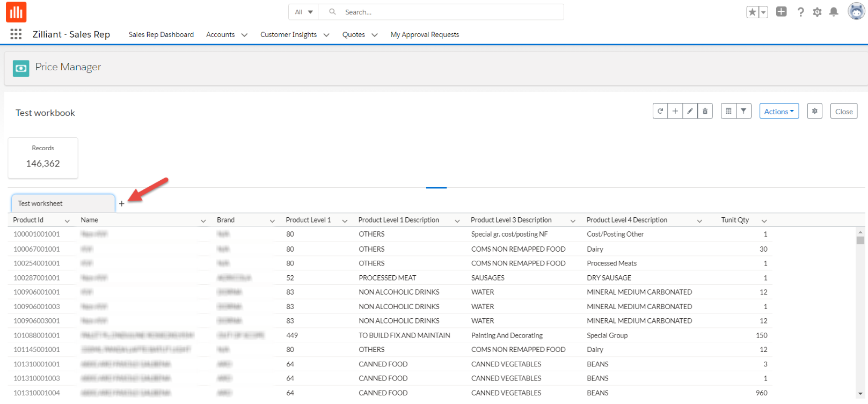Click the pencil edit icon in toolbar

pos(690,112)
